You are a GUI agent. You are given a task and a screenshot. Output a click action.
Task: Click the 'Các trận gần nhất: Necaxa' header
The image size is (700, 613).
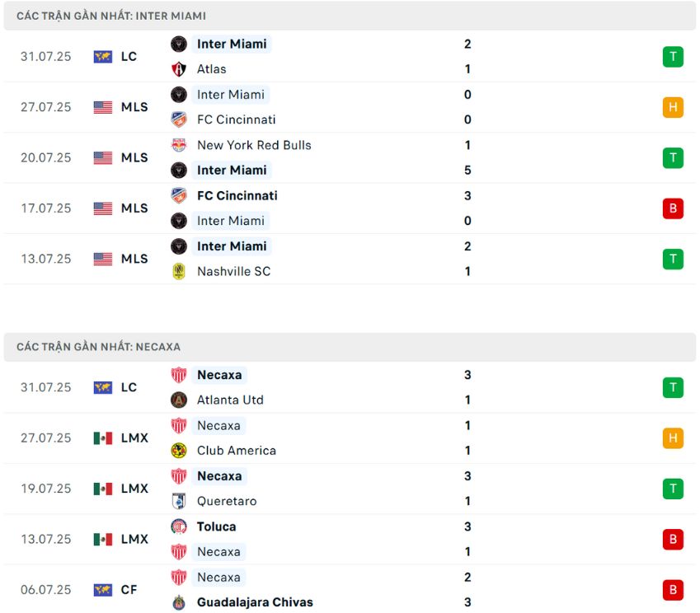pyautogui.click(x=98, y=347)
